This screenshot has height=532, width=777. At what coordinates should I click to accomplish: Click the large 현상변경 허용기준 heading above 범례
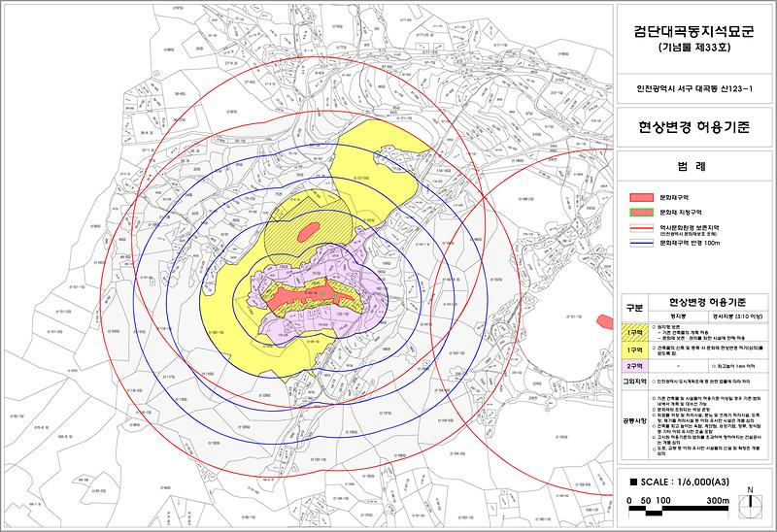point(693,127)
